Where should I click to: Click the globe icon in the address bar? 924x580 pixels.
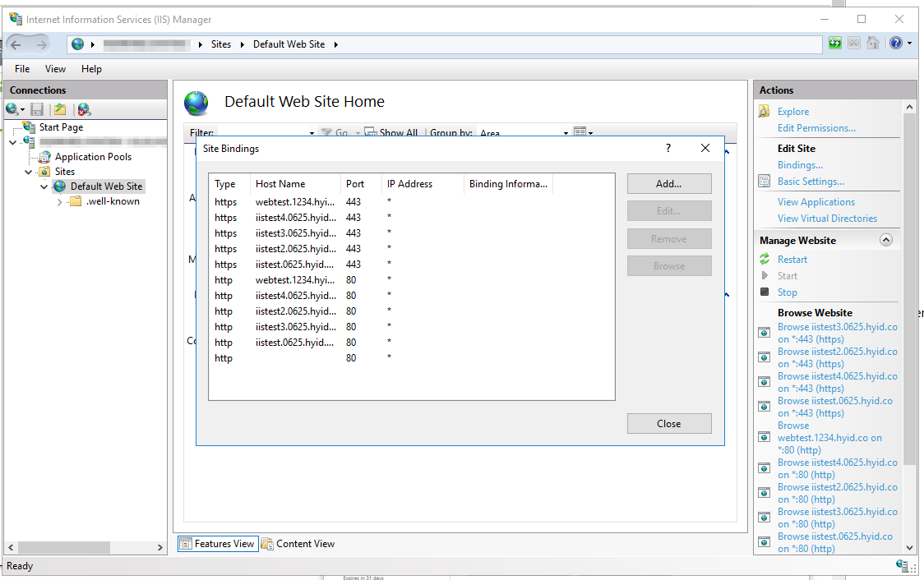coord(77,44)
